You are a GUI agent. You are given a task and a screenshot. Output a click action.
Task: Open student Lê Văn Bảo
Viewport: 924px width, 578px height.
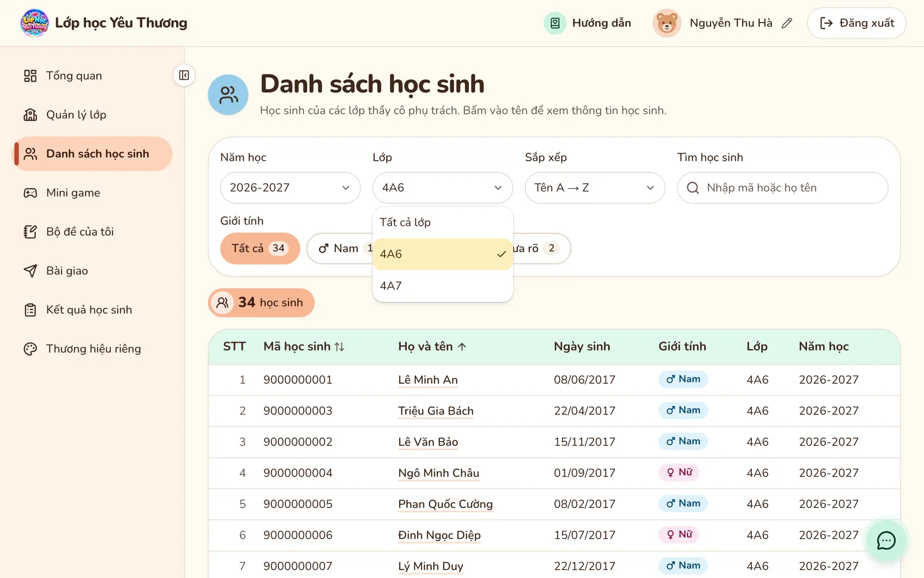(428, 442)
